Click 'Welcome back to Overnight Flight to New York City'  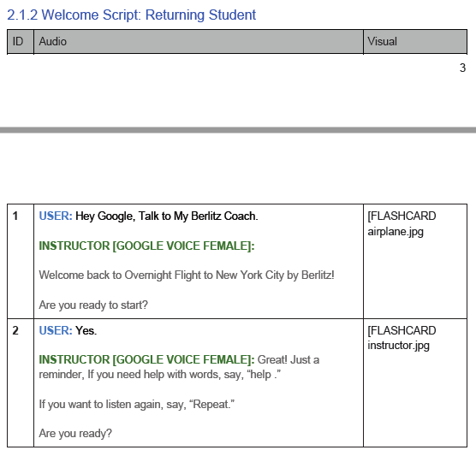tap(163, 275)
